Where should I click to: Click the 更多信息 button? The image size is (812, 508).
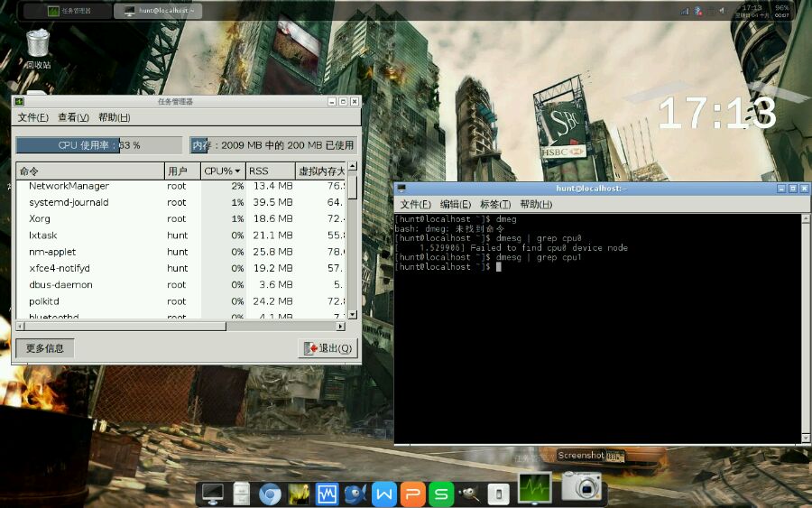pos(45,348)
